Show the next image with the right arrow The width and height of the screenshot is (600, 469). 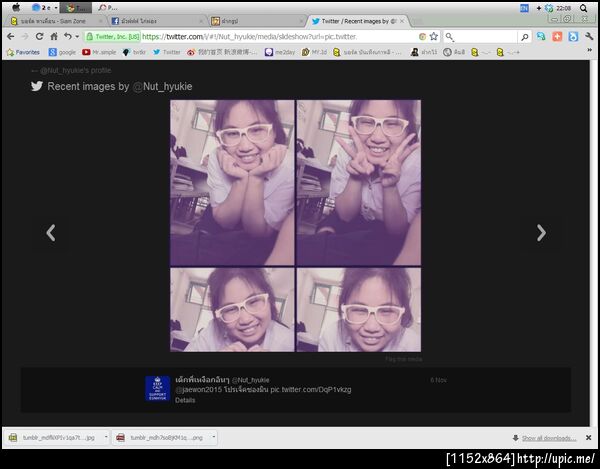(541, 233)
